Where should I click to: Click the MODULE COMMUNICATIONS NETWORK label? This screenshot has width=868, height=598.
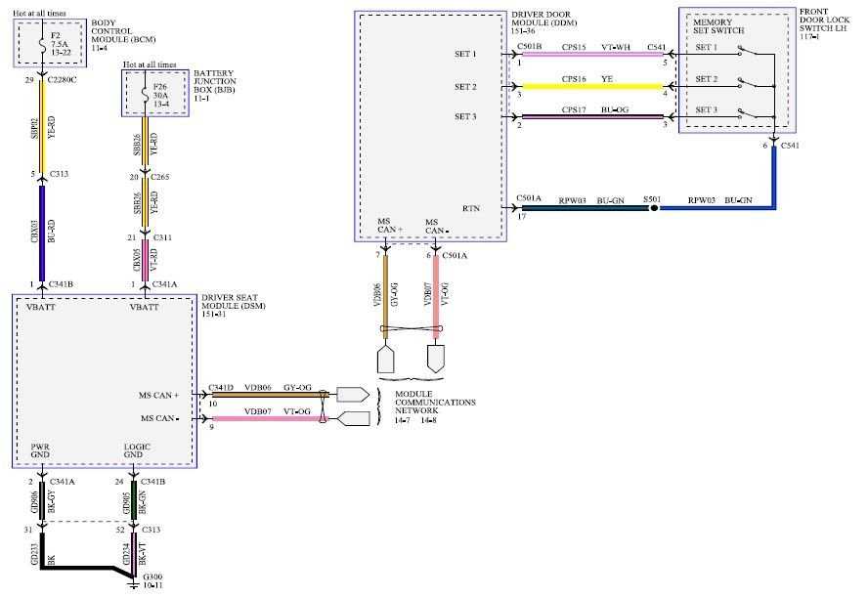coord(435,403)
